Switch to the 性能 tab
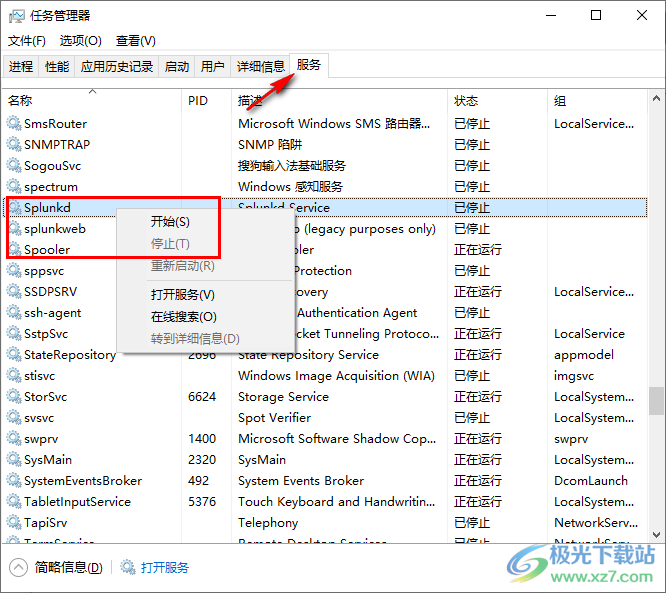The image size is (666, 593). point(56,66)
